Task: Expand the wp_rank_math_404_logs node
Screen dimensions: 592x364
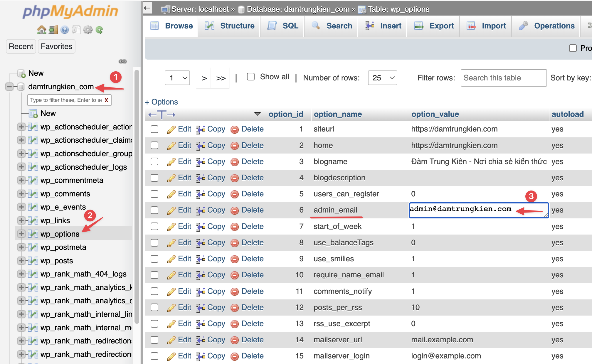Action: tap(21, 274)
